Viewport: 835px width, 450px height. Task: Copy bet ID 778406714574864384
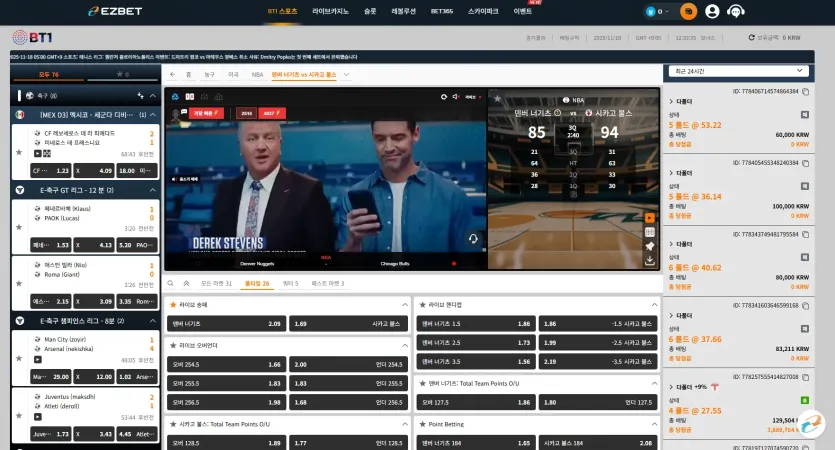click(x=806, y=92)
